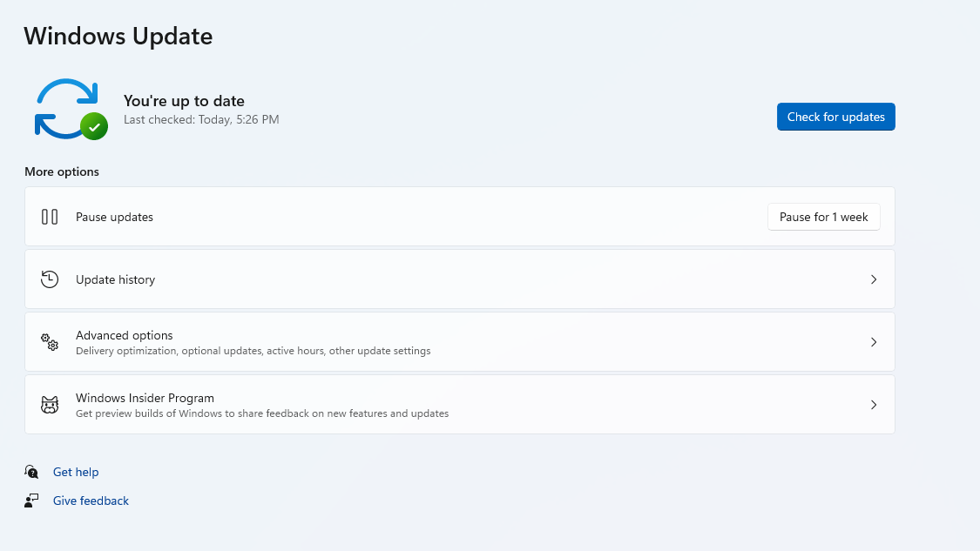Viewport: 980px width, 551px height.
Task: Open the Advanced options chevron arrow
Action: (874, 342)
